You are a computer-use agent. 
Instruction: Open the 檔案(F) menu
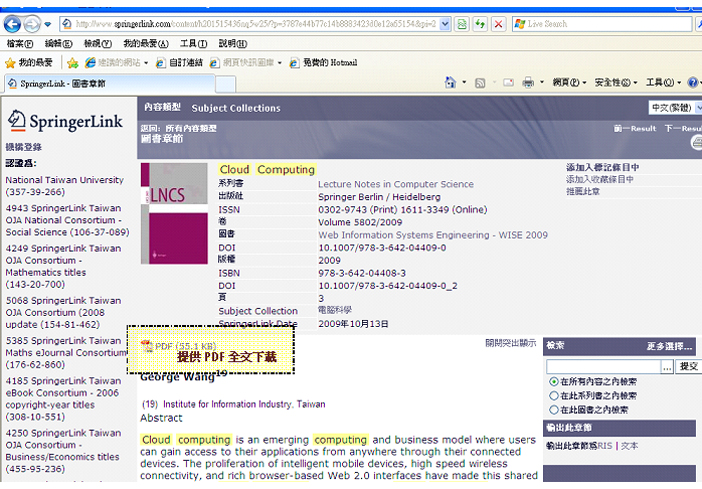click(x=20, y=43)
